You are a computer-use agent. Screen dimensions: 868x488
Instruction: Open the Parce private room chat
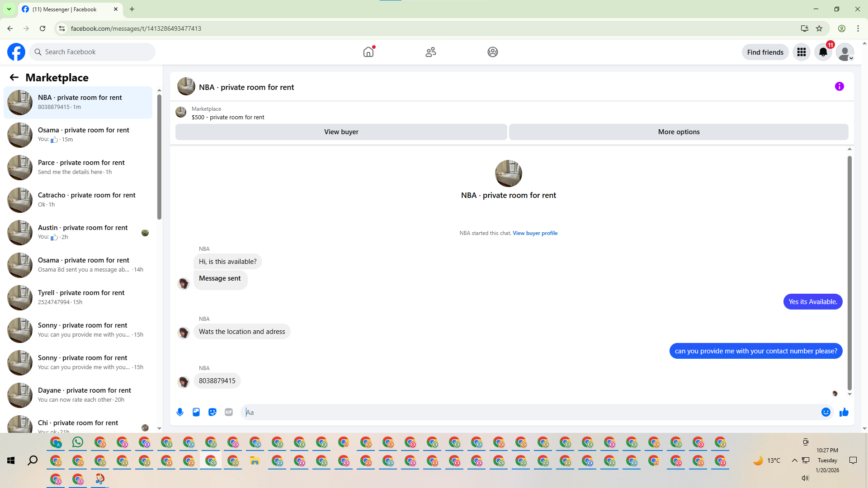point(78,168)
